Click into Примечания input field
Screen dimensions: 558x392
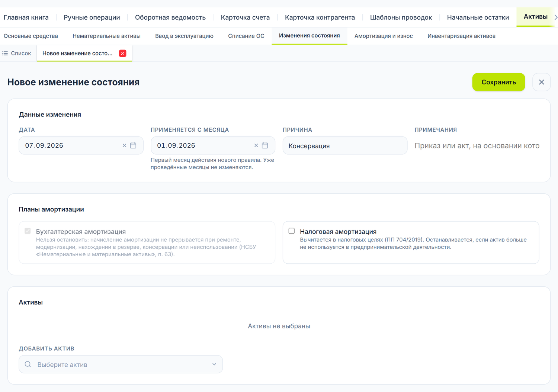pyautogui.click(x=477, y=146)
